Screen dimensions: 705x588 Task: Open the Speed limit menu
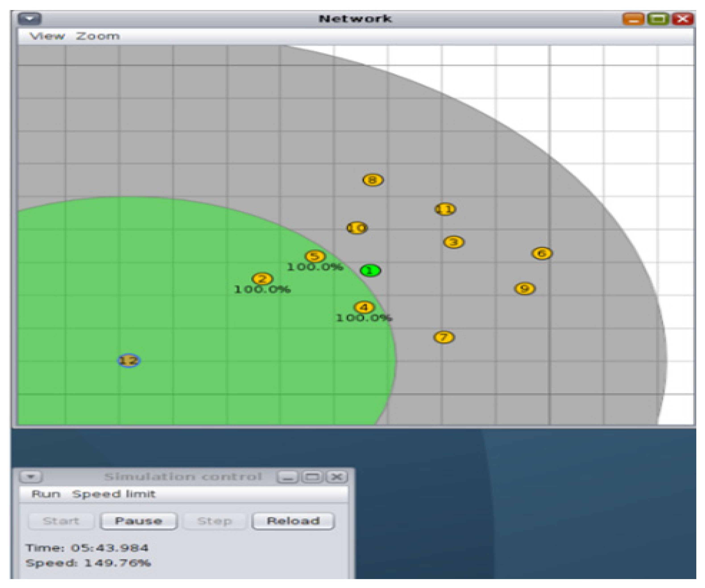(114, 494)
